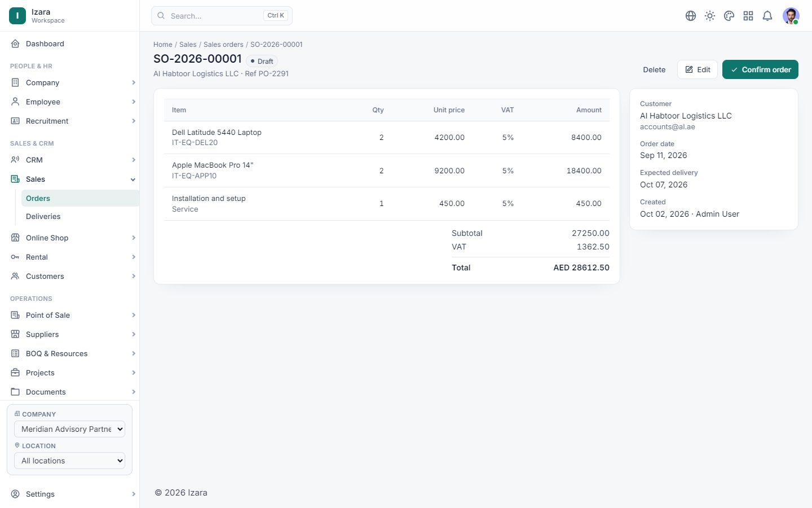Expand the CRM submenu chevron
Image resolution: width=812 pixels, height=508 pixels.
(x=134, y=160)
